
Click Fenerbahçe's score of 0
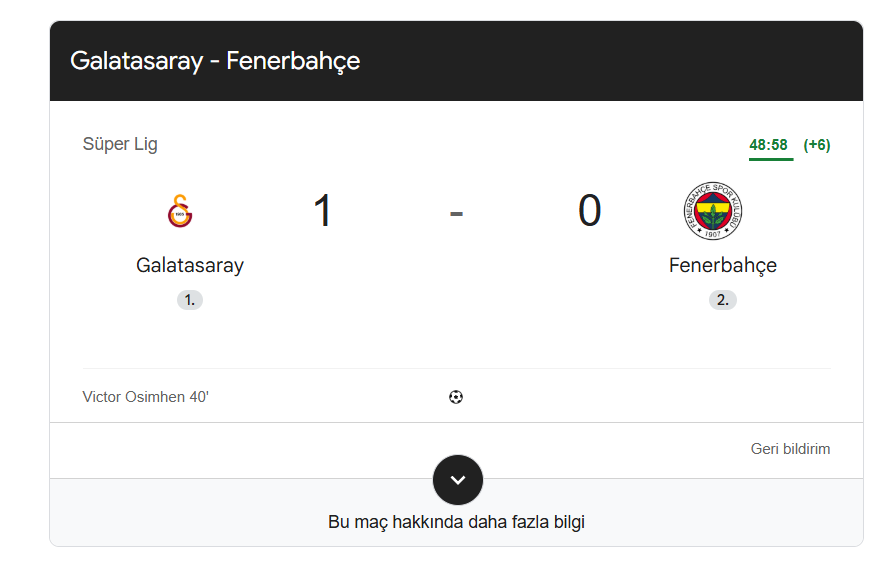coord(589,211)
